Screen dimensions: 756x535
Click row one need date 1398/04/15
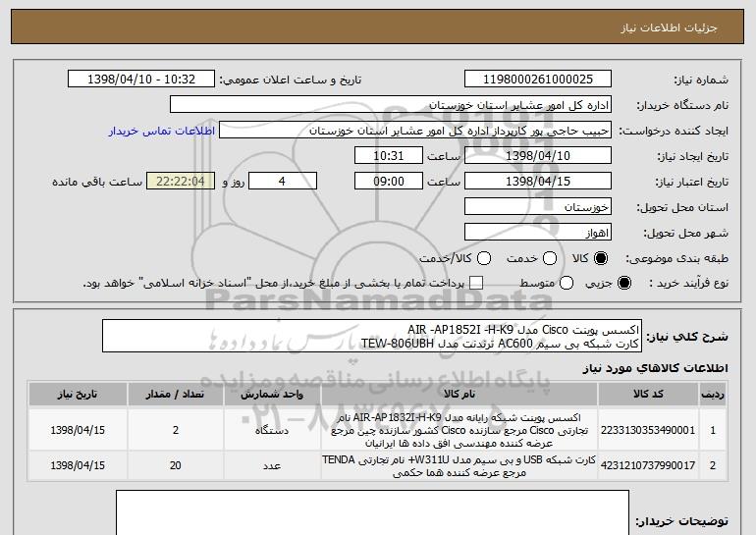78,430
